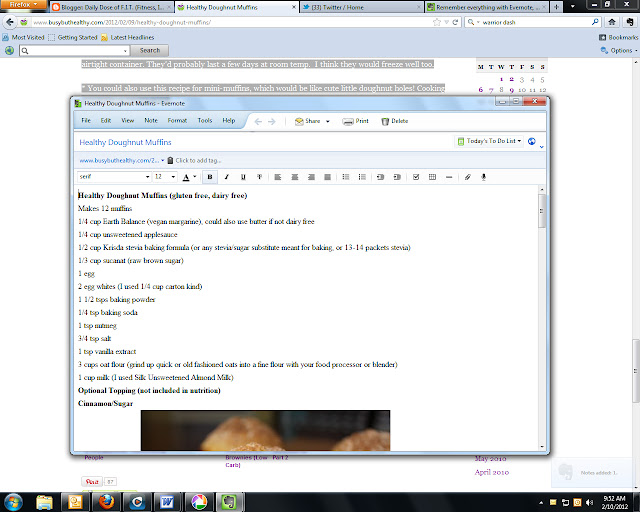Attach a file with the paperclip icon
Image resolution: width=640 pixels, height=512 pixels.
468,177
